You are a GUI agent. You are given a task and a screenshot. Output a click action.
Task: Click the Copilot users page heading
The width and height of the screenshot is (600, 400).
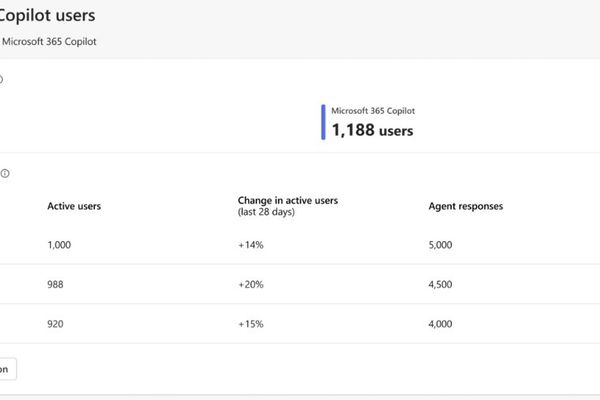pos(47,15)
